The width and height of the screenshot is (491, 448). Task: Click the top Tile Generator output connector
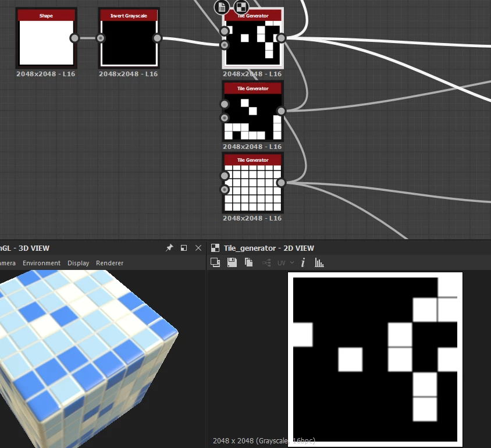(x=281, y=38)
